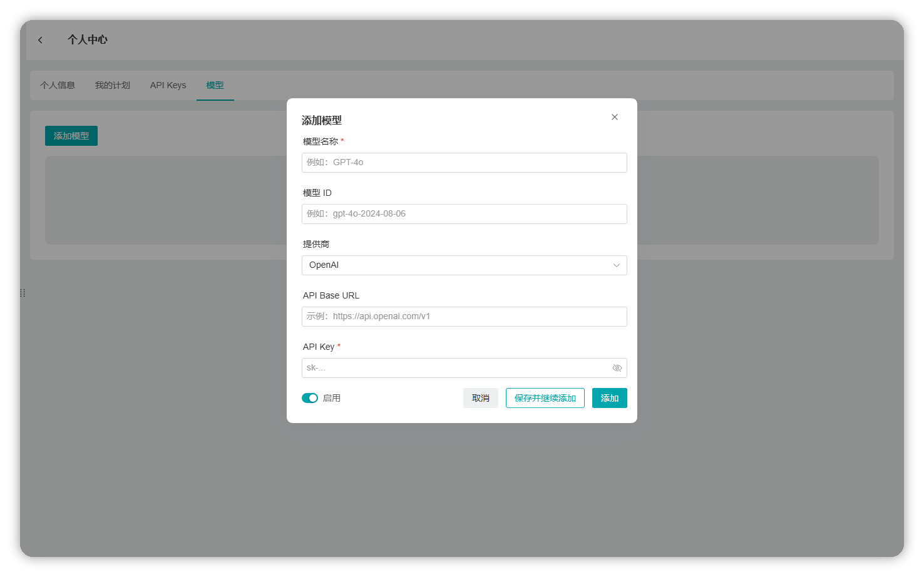Focus the API Key input field
The width and height of the screenshot is (924, 577).
pyautogui.click(x=465, y=368)
